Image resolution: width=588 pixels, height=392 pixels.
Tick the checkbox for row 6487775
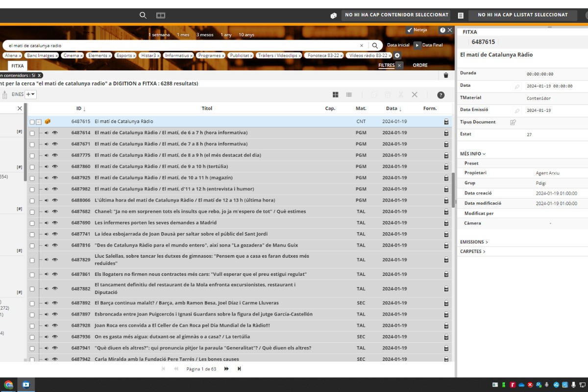point(32,155)
